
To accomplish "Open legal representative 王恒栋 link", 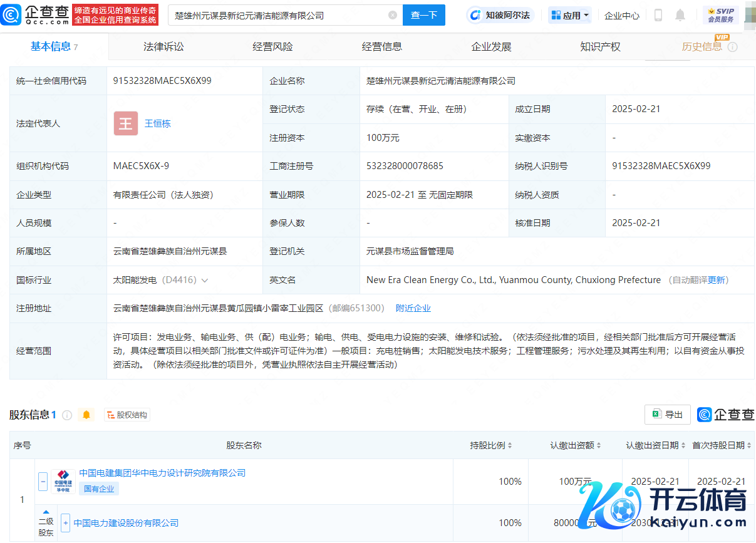I will tap(157, 123).
